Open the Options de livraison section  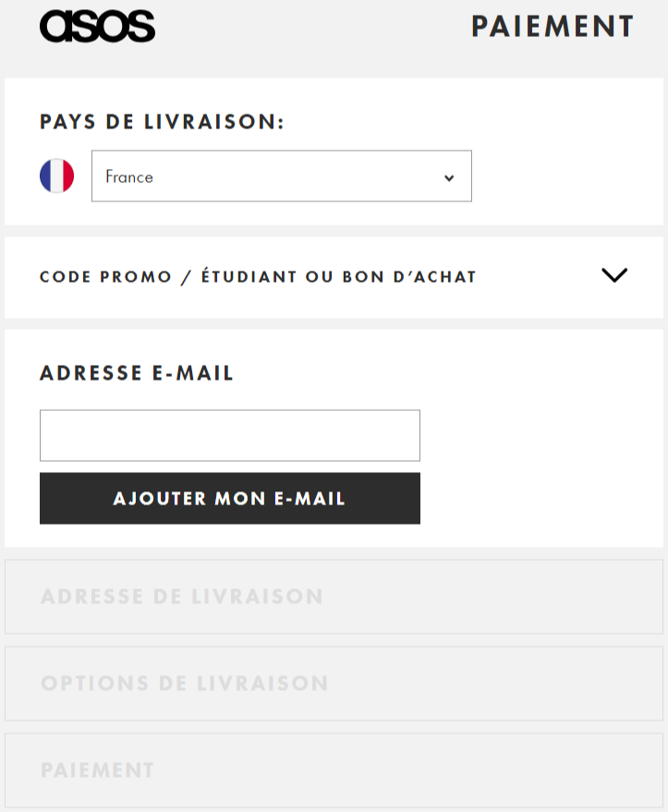click(334, 684)
